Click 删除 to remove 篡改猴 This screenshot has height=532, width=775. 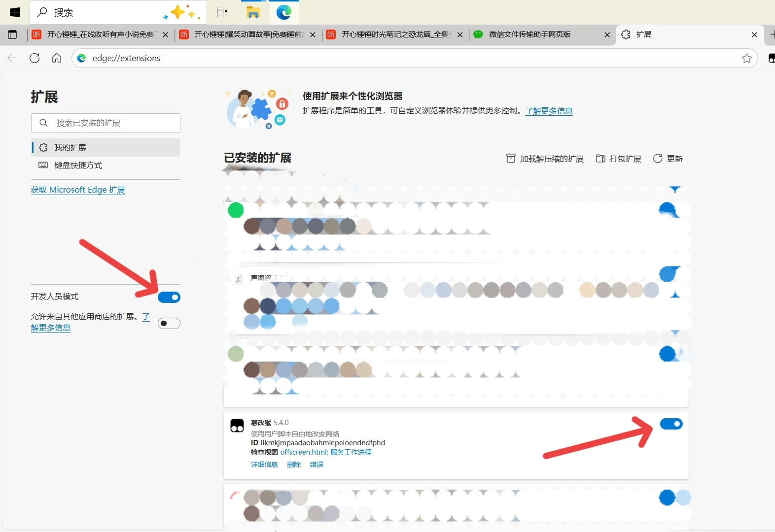coord(294,465)
